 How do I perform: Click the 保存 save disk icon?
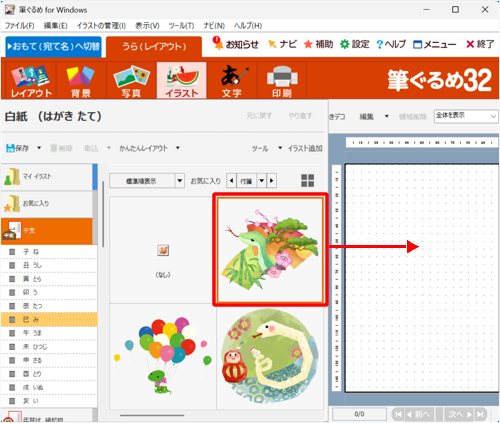click(x=10, y=148)
